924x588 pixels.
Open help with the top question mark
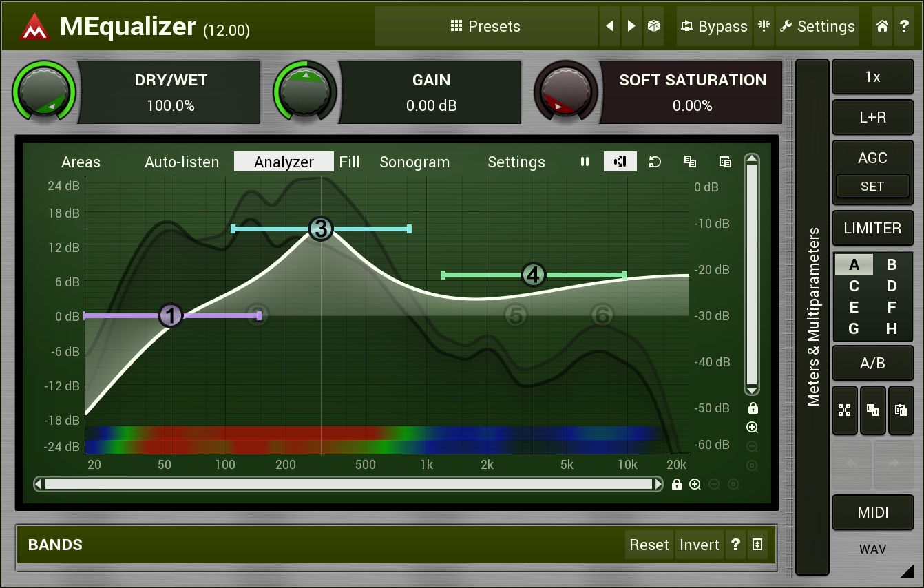pos(904,26)
